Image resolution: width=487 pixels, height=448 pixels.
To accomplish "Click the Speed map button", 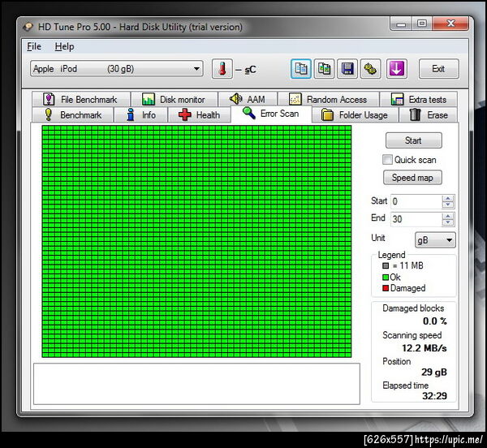I will click(412, 178).
